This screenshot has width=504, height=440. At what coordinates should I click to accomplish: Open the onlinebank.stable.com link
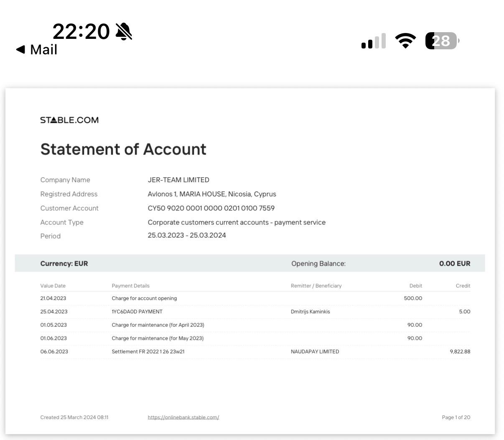183,417
